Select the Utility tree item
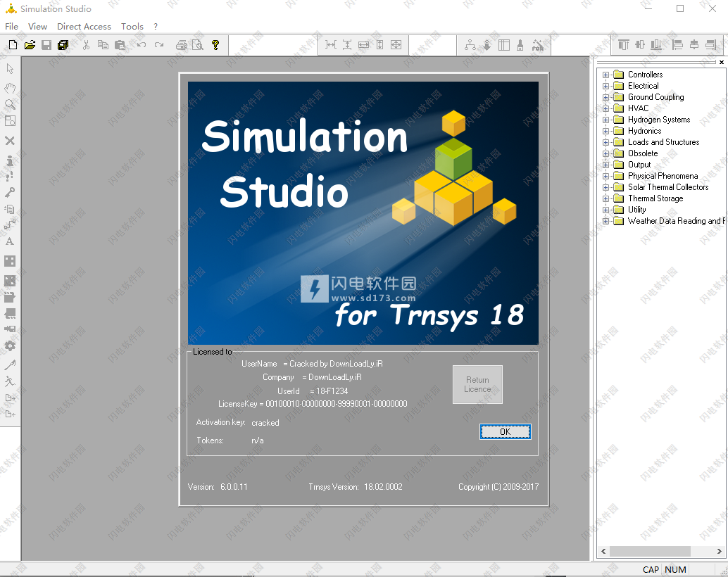The width and height of the screenshot is (728, 577). tap(636, 210)
